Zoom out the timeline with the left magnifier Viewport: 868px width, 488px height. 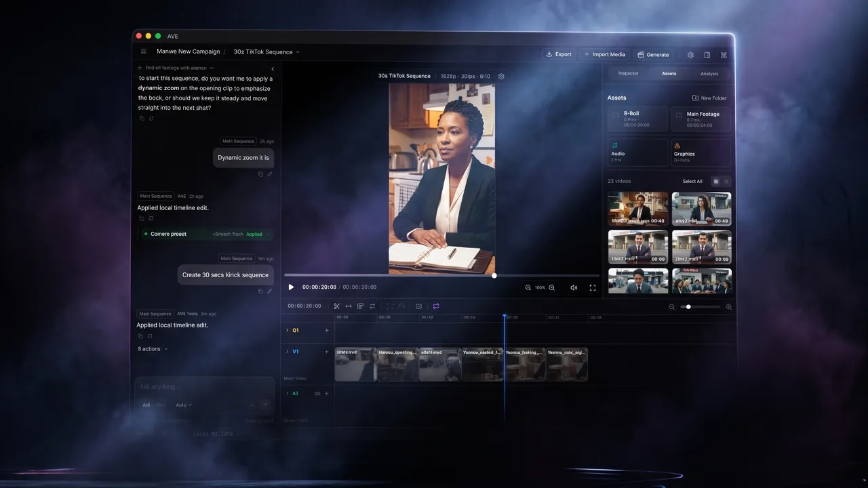672,307
